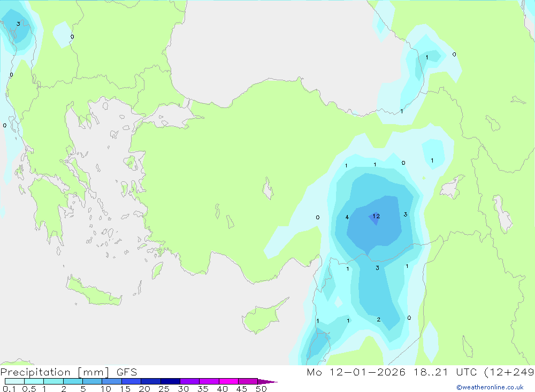Click the 2–5 mm light blue legend swatch

pos(73,381)
